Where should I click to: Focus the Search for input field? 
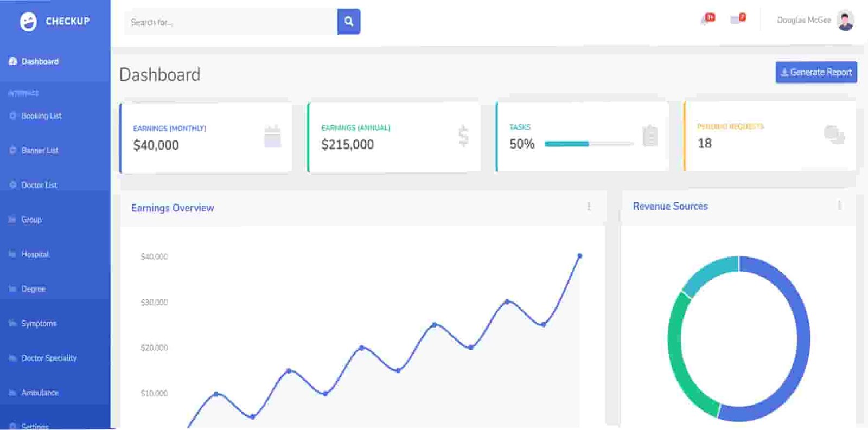click(x=231, y=22)
